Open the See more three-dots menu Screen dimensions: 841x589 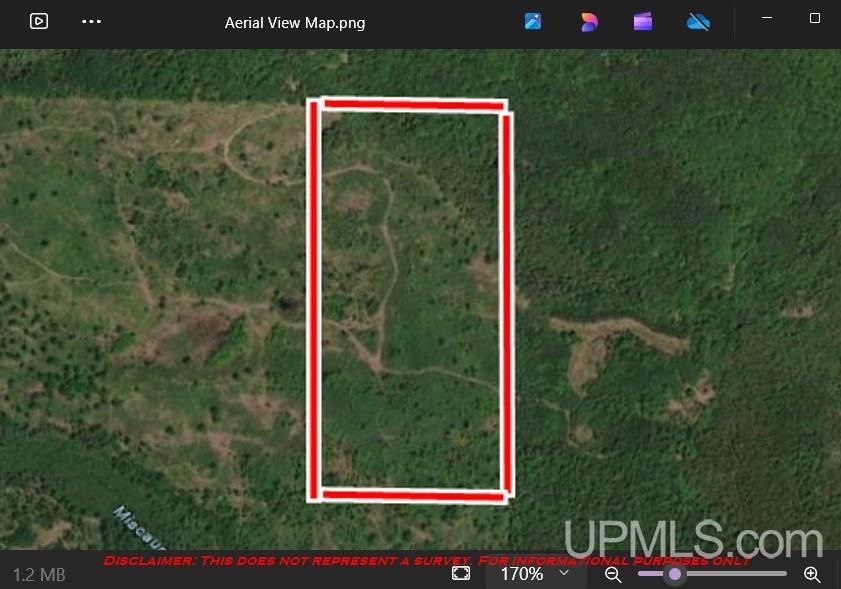(x=91, y=21)
